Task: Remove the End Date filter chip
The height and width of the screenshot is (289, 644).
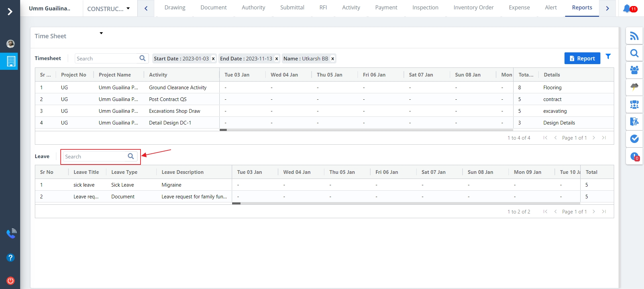Action: click(x=277, y=59)
